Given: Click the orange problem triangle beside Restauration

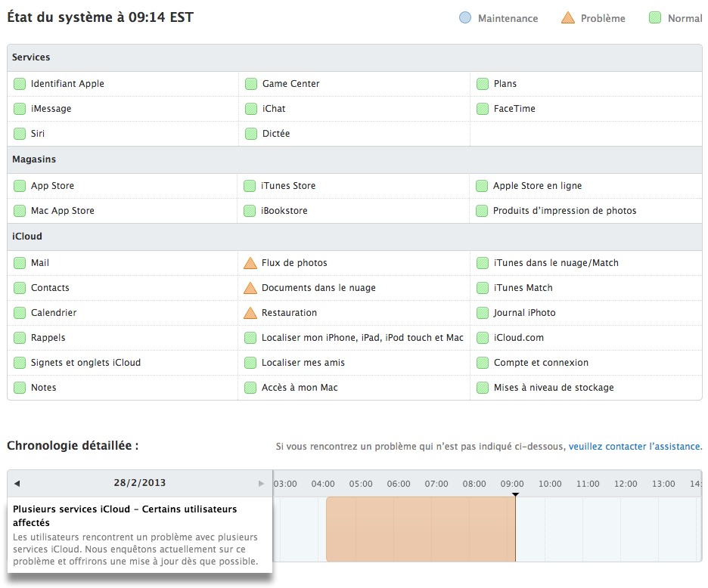Looking at the screenshot, I should [x=250, y=312].
